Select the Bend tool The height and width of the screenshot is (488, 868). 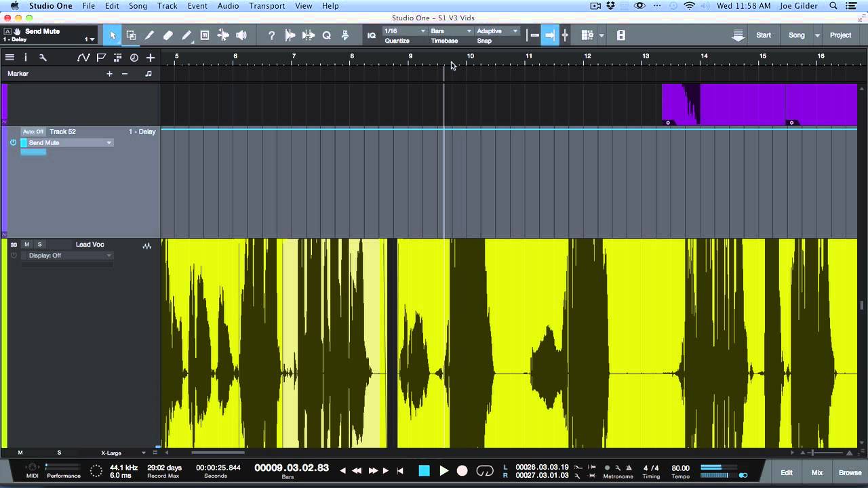point(222,35)
